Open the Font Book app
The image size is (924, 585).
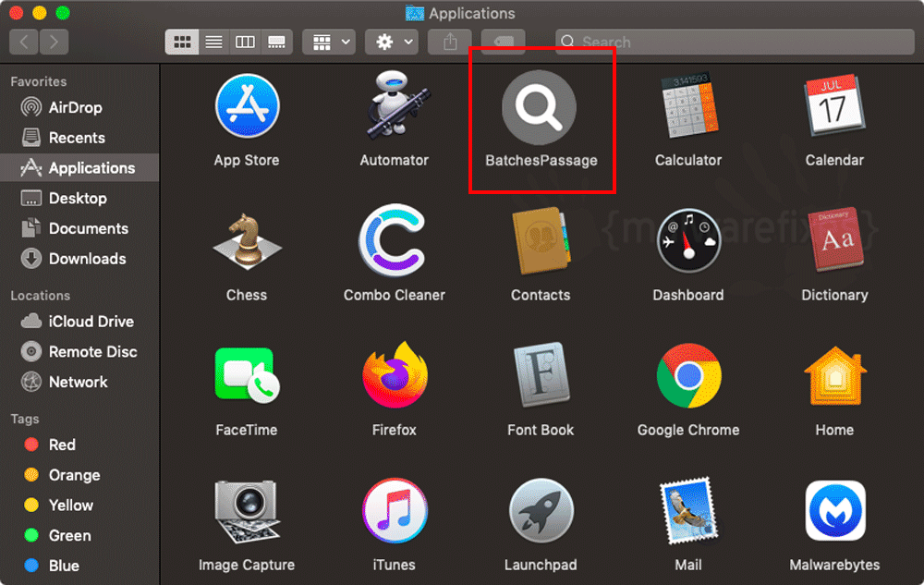coord(541,374)
